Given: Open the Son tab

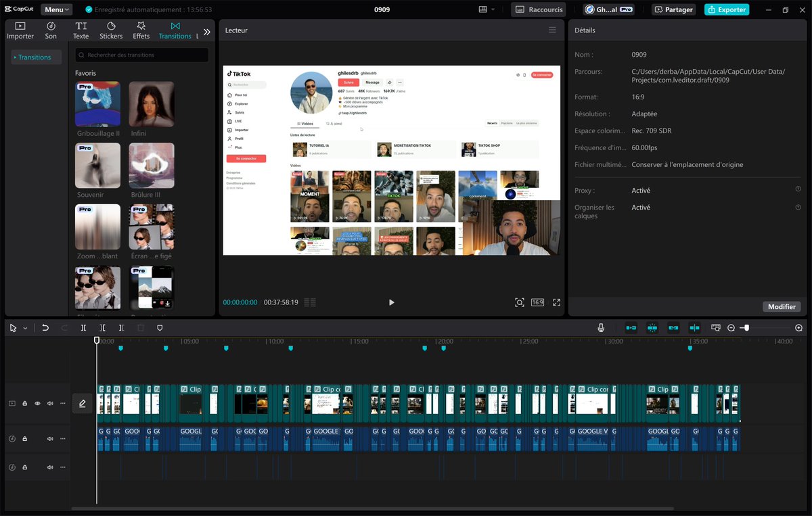Looking at the screenshot, I should [51, 30].
